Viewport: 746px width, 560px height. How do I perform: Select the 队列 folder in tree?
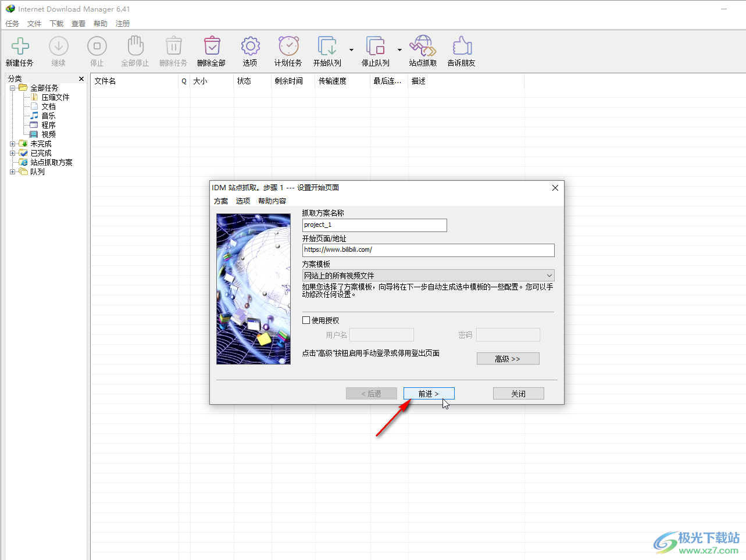pos(37,172)
